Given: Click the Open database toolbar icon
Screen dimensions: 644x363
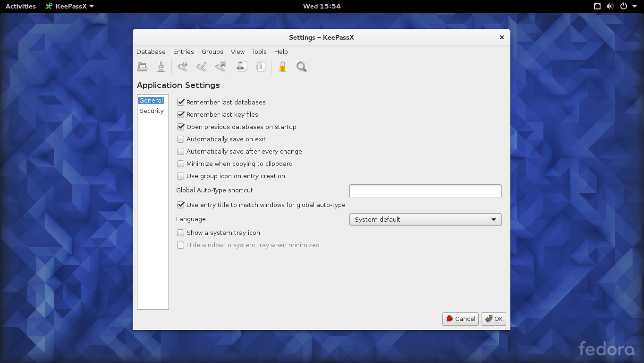Looking at the screenshot, I should pos(142,67).
